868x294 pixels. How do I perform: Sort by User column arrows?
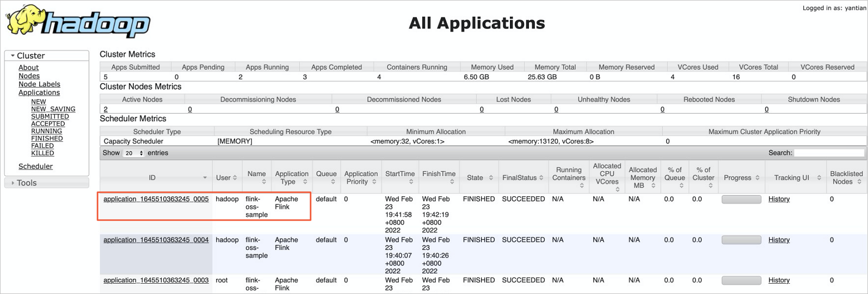(x=235, y=178)
